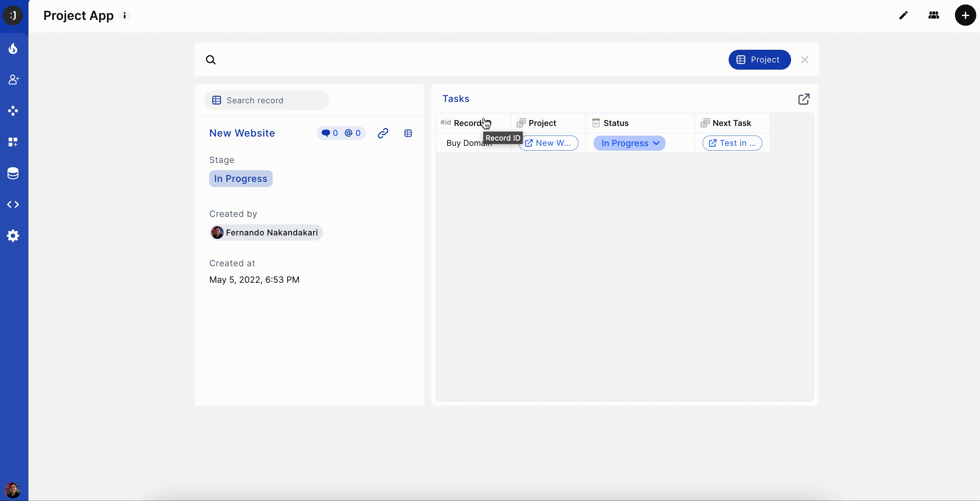Screen dimensions: 980x501
Task: Click the table view icon next to New Website
Action: click(x=408, y=133)
